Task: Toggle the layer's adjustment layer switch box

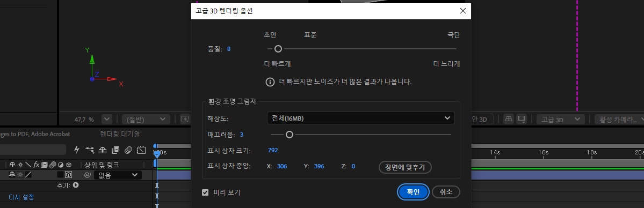Action: [x=60, y=175]
